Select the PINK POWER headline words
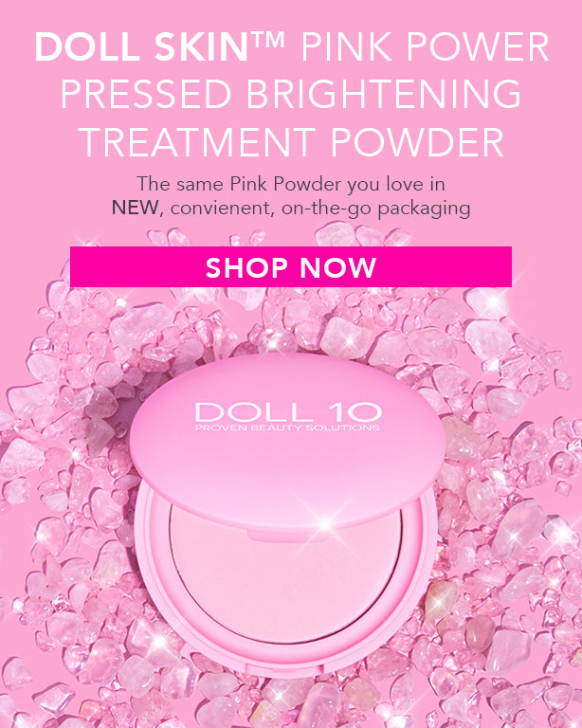Image resolution: width=582 pixels, height=728 pixels. pos(425,46)
